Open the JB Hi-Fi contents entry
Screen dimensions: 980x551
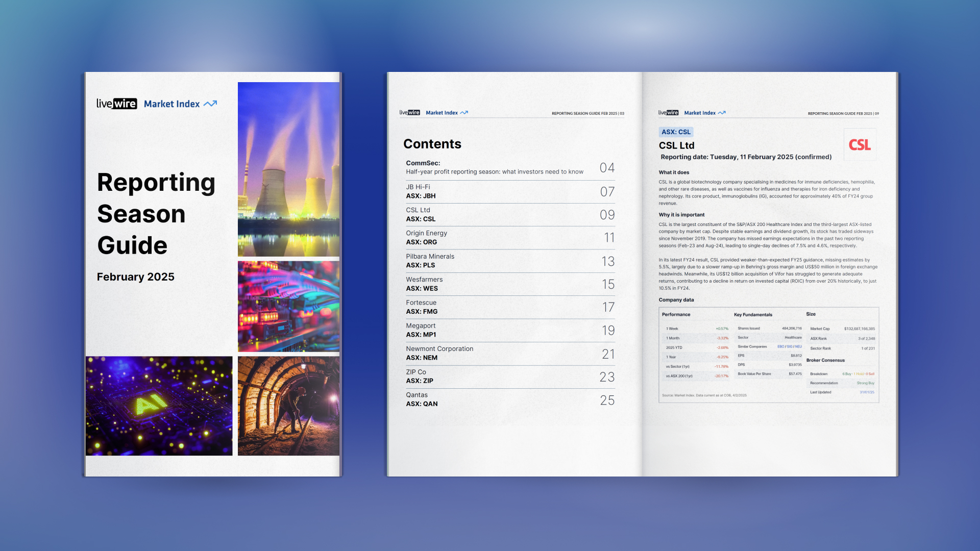(x=420, y=191)
